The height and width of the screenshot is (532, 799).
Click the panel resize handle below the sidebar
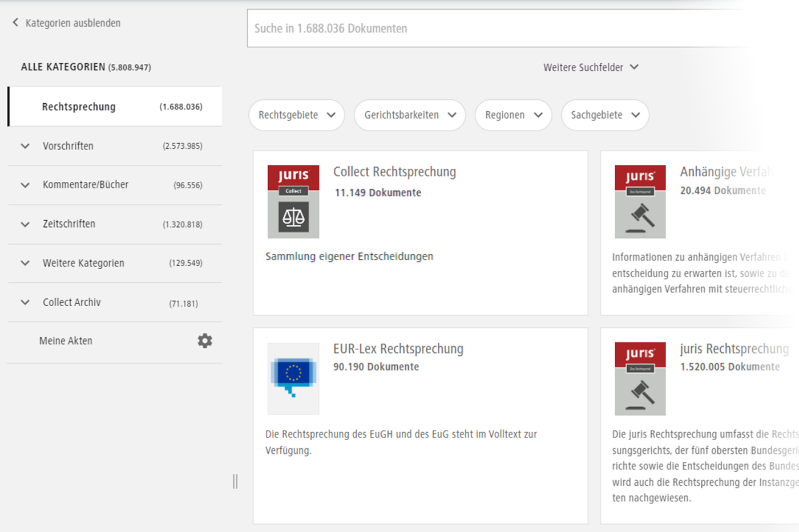(235, 481)
